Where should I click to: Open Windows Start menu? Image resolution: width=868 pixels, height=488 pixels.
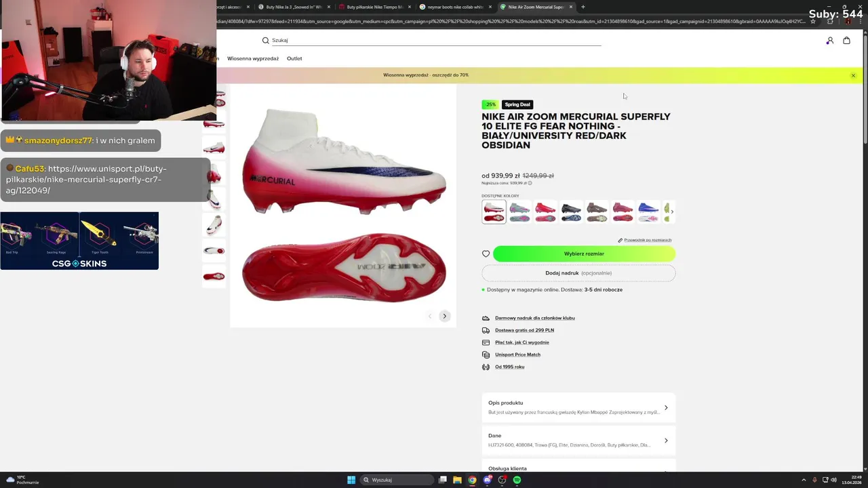(x=351, y=480)
